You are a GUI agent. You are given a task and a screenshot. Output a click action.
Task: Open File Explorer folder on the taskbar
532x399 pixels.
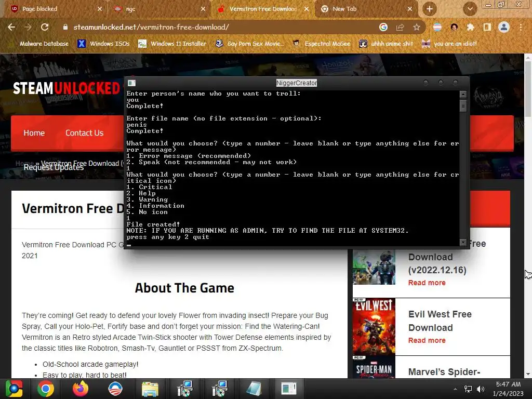point(150,389)
